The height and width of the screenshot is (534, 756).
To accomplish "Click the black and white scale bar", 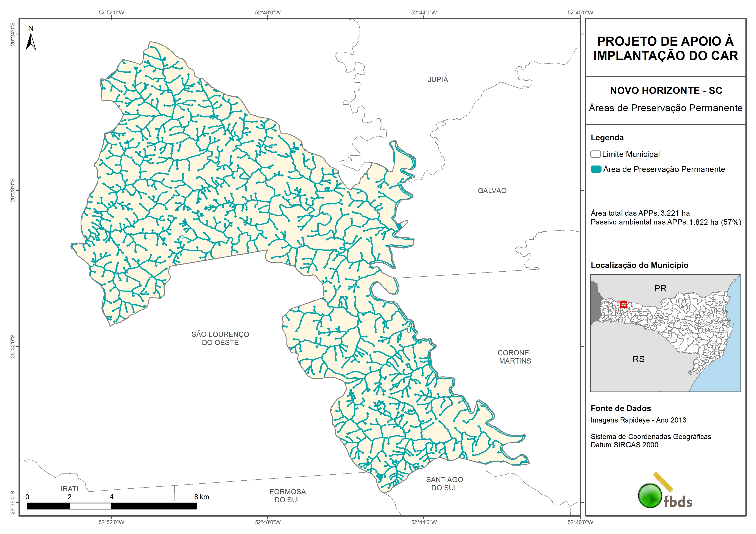I will (x=112, y=506).
